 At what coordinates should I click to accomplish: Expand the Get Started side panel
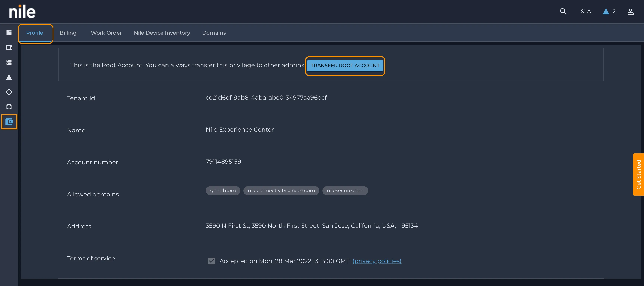click(638, 174)
